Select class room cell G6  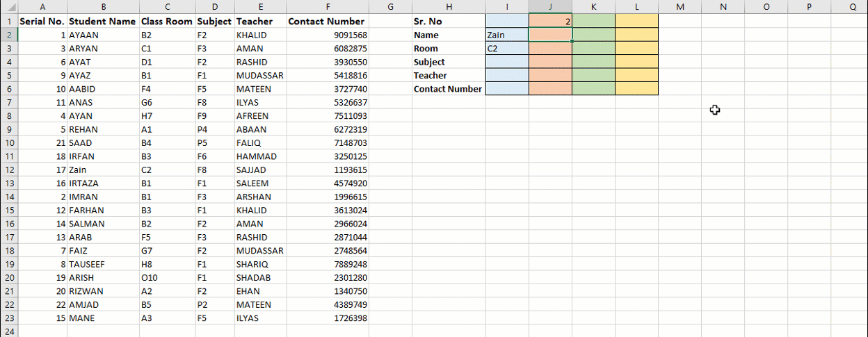point(167,102)
